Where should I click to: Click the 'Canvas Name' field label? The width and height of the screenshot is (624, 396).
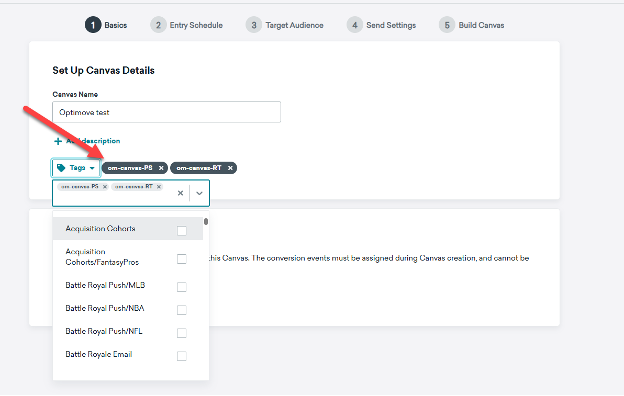pyautogui.click(x=75, y=94)
